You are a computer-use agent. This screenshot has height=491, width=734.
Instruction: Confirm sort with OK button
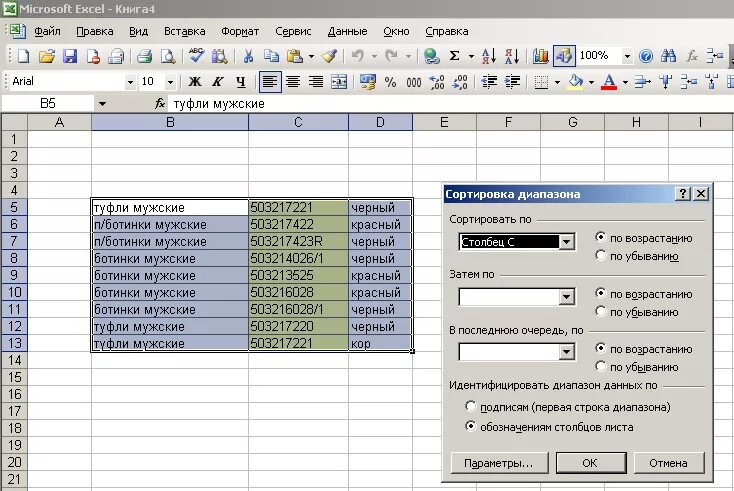pyautogui.click(x=590, y=463)
